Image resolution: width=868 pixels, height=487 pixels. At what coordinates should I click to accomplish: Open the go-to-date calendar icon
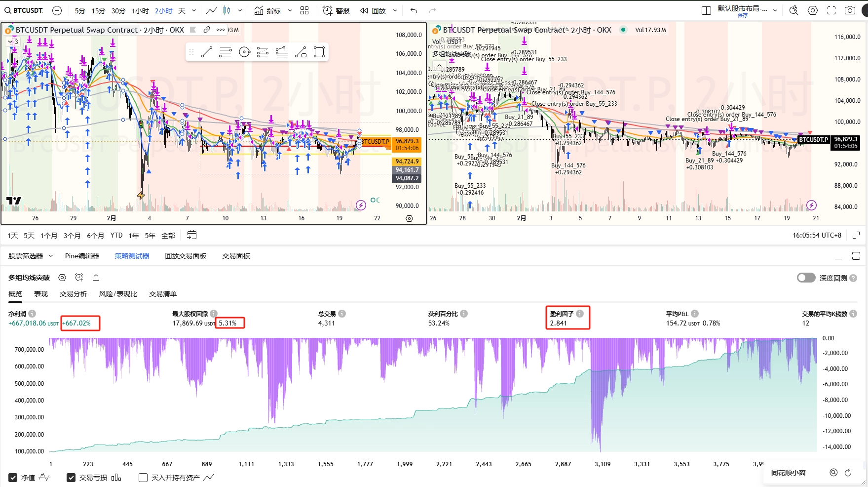pos(192,235)
